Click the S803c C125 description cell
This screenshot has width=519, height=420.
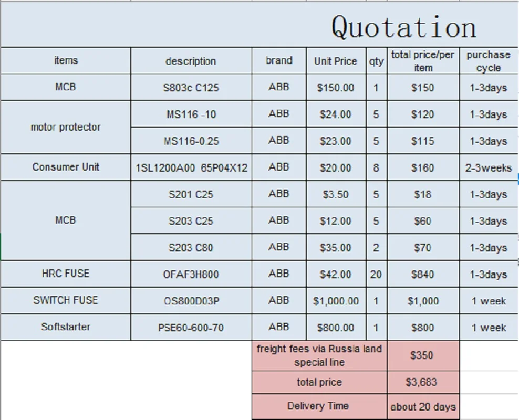click(x=191, y=88)
